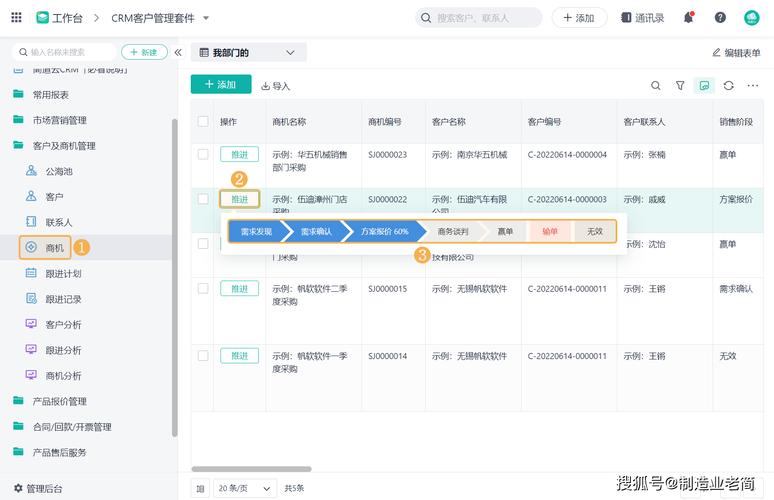This screenshot has width=774, height=500.
Task: Tick checkbox for row SJ0000014
Action: click(203, 355)
